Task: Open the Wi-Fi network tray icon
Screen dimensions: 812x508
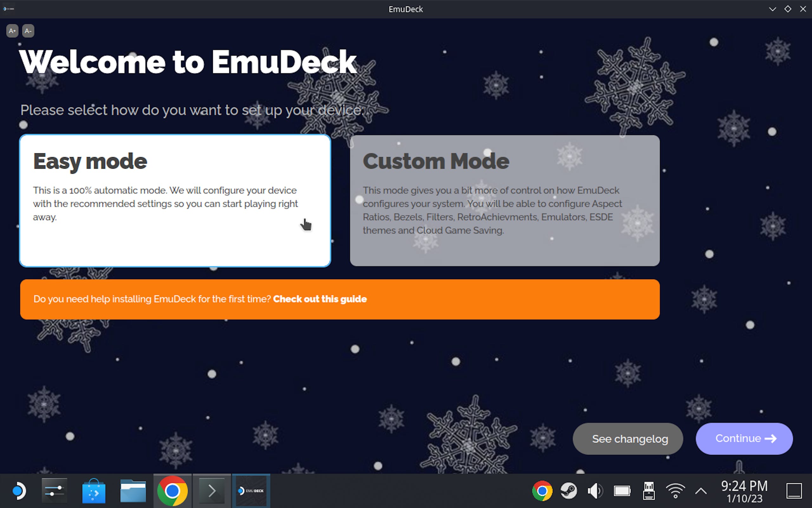Action: coord(675,491)
